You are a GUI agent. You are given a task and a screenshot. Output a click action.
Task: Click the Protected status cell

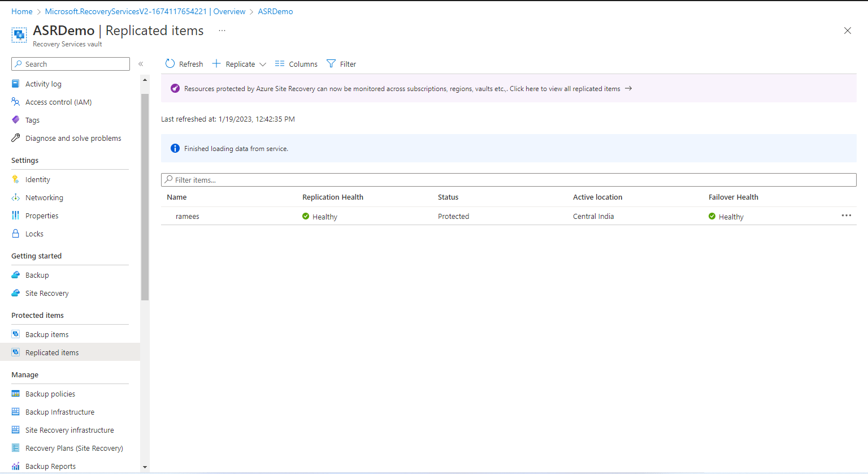(453, 216)
